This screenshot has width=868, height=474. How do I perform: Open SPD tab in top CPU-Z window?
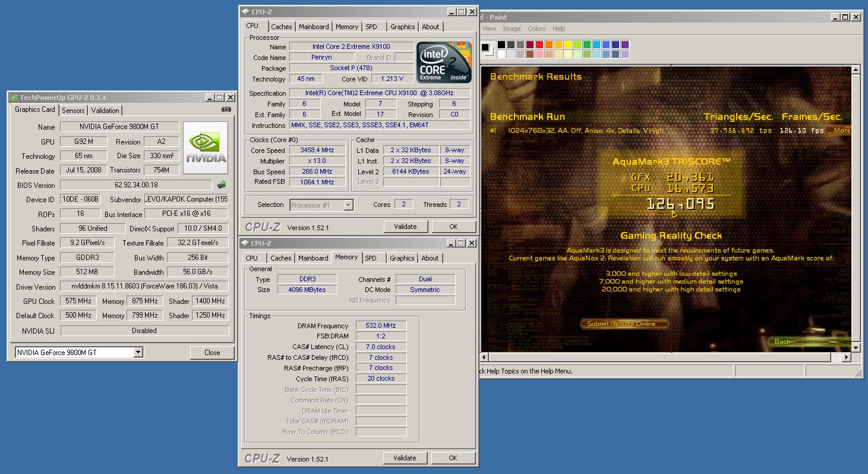(371, 27)
